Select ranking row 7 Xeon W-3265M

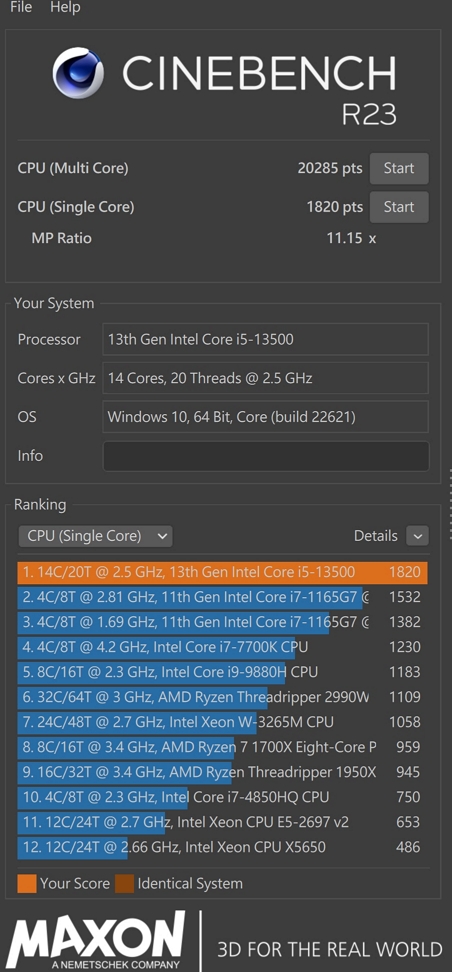(x=223, y=722)
